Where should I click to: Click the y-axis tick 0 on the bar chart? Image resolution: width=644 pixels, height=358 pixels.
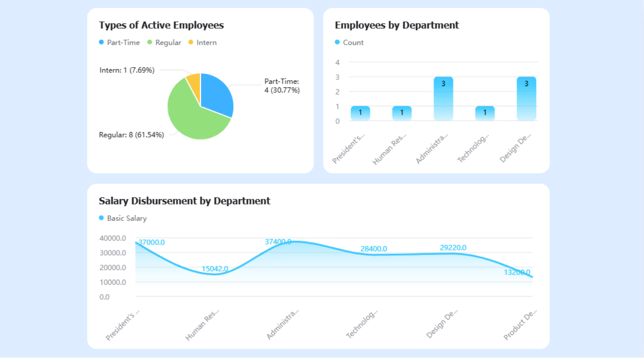(338, 121)
